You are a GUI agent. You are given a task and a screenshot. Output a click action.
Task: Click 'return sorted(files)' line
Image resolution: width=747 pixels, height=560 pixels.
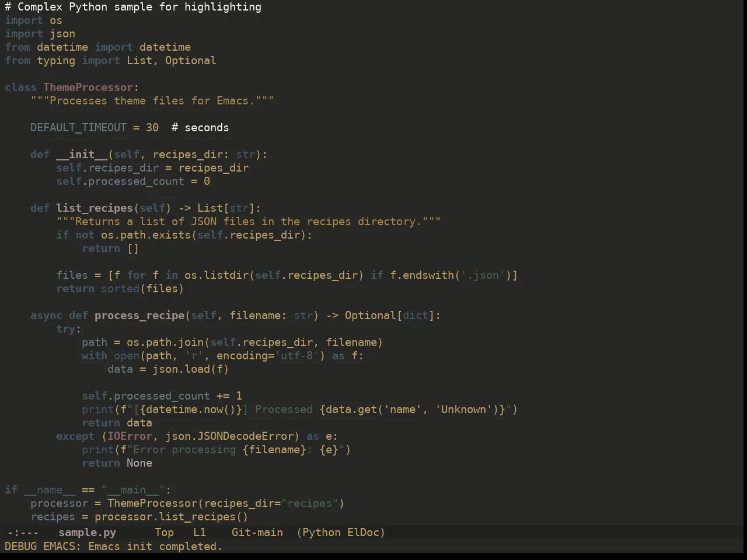pyautogui.click(x=120, y=289)
